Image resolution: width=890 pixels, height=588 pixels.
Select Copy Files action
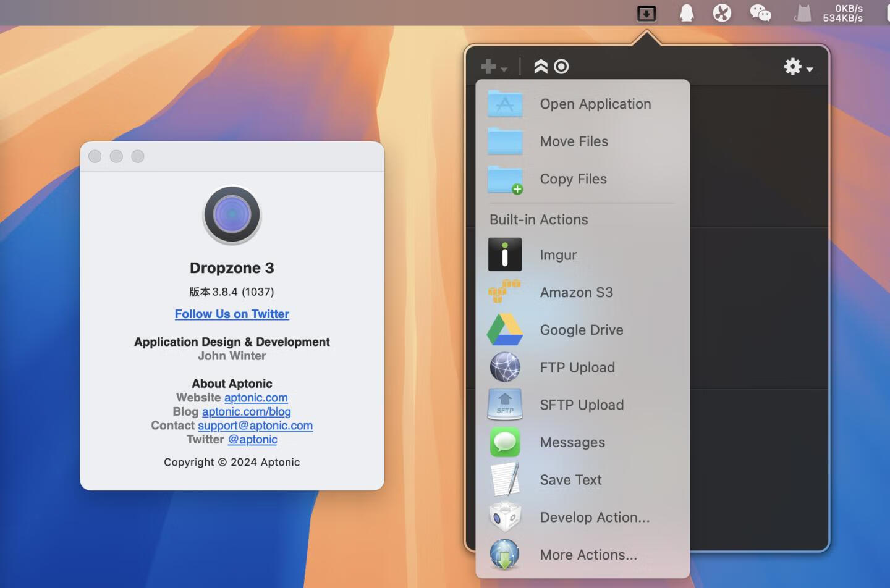(582, 179)
